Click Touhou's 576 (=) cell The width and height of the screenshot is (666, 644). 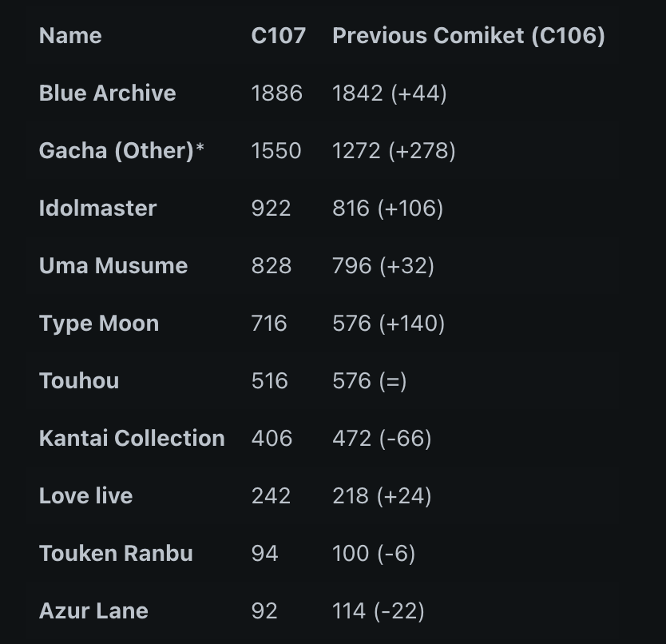point(369,380)
